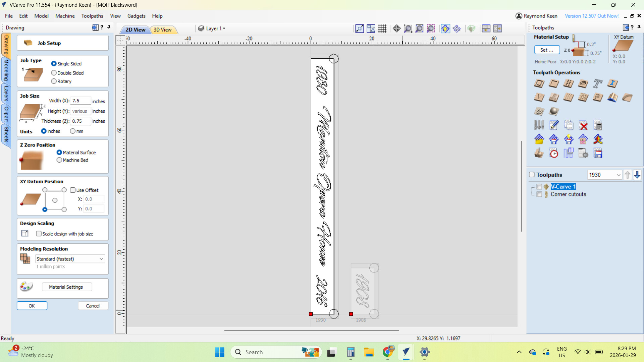Viewport: 644px width, 362px height.
Task: Click the V-Carve engraving toolpath icon
Action: click(x=539, y=98)
